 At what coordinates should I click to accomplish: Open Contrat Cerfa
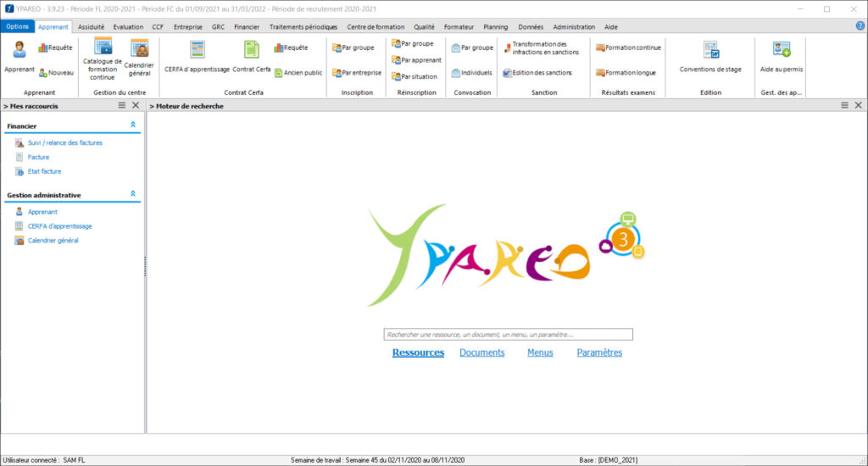pyautogui.click(x=251, y=57)
